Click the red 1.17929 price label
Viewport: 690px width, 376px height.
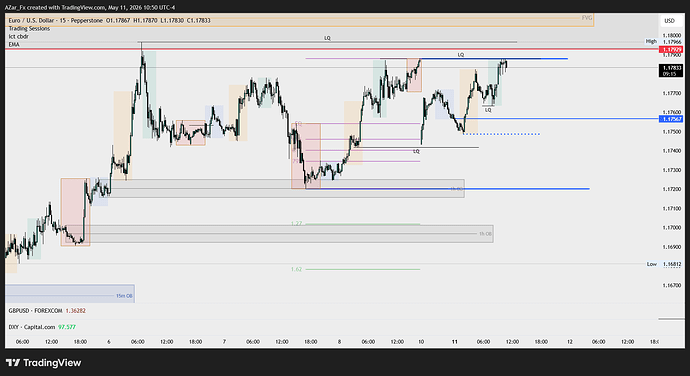click(x=672, y=50)
